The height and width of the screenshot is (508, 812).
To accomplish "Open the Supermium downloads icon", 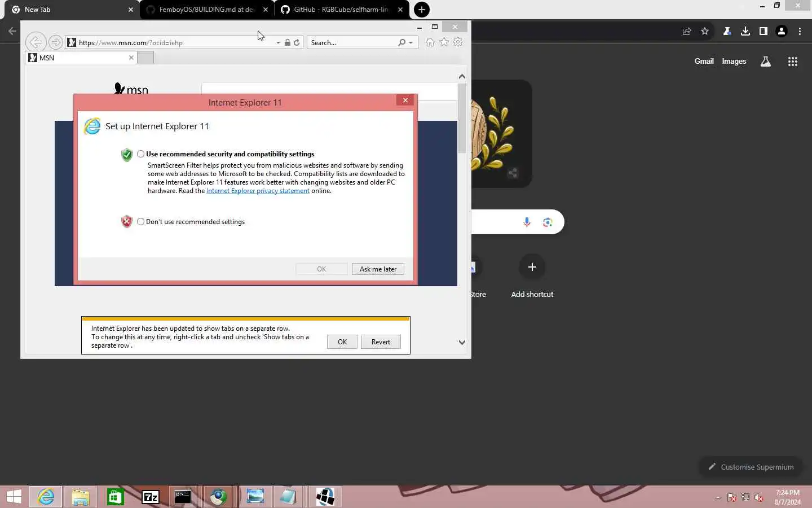I will [745, 32].
